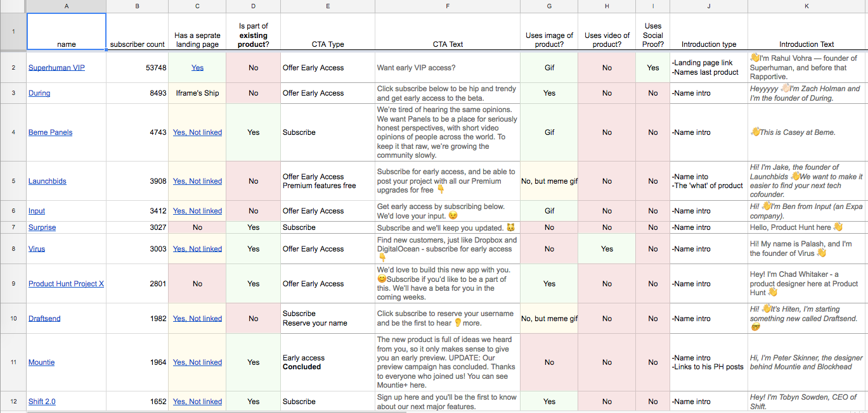The image size is (868, 413).
Task: Click the 'Iframe's Ship' cell
Action: [x=197, y=93]
